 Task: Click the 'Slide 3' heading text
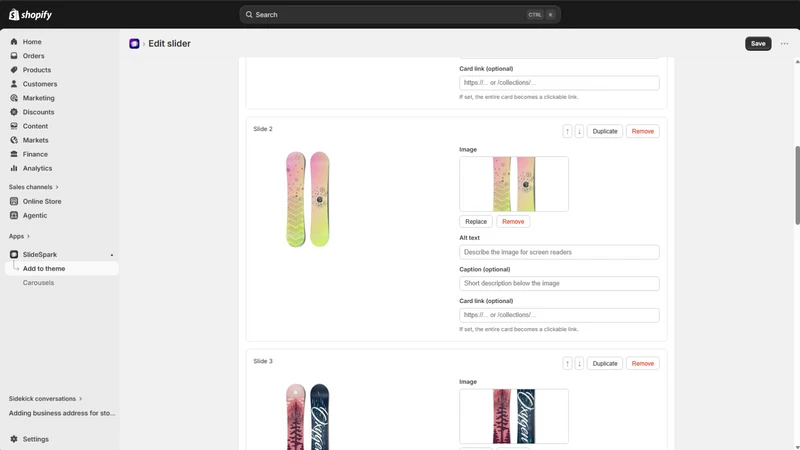click(263, 361)
